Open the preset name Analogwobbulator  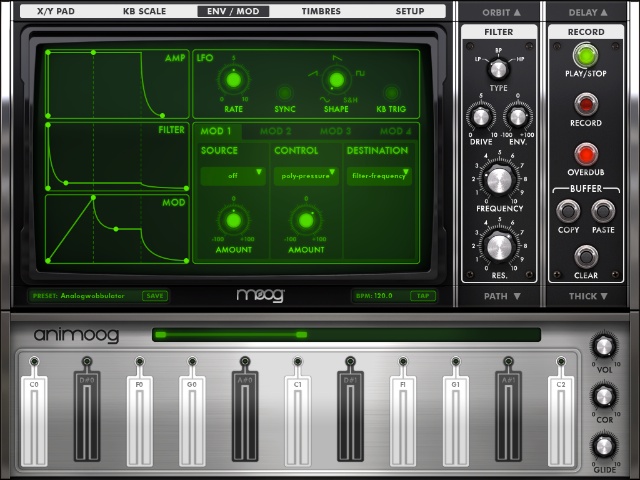tap(93, 296)
